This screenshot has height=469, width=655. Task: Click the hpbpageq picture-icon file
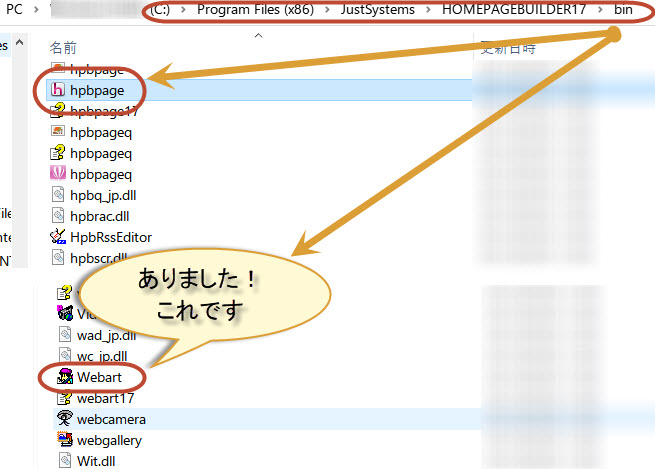(58, 132)
